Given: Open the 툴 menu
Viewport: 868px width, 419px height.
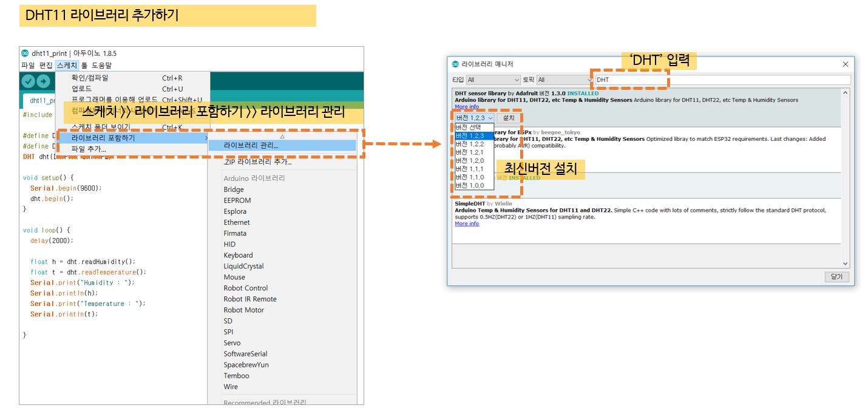Looking at the screenshot, I should pos(84,65).
